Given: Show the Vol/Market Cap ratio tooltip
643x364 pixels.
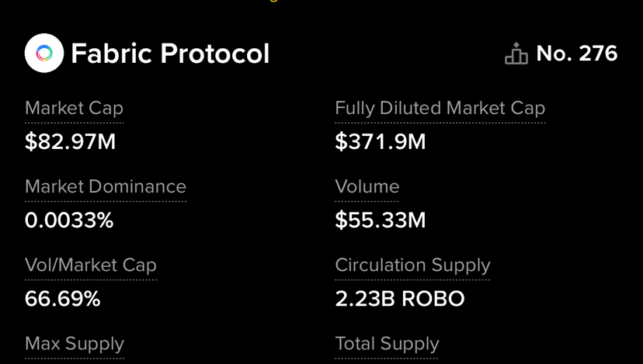Looking at the screenshot, I should [x=91, y=265].
